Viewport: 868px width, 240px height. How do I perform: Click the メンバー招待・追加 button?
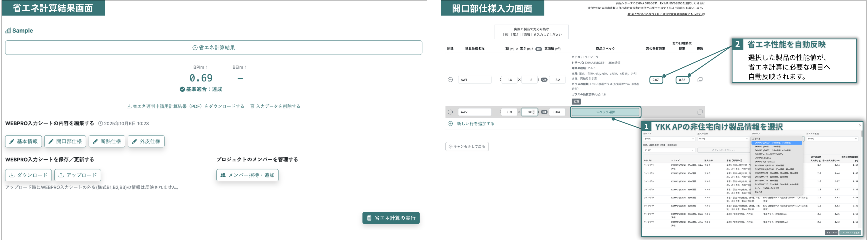247,175
